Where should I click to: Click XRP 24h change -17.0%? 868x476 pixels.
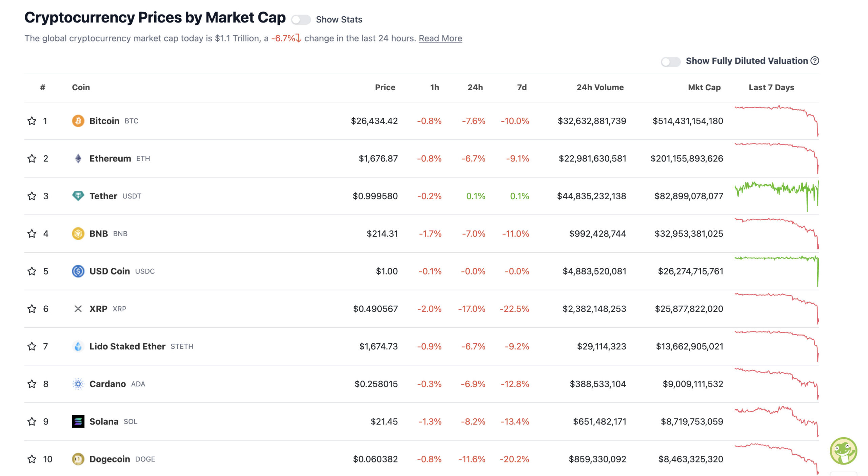point(472,309)
